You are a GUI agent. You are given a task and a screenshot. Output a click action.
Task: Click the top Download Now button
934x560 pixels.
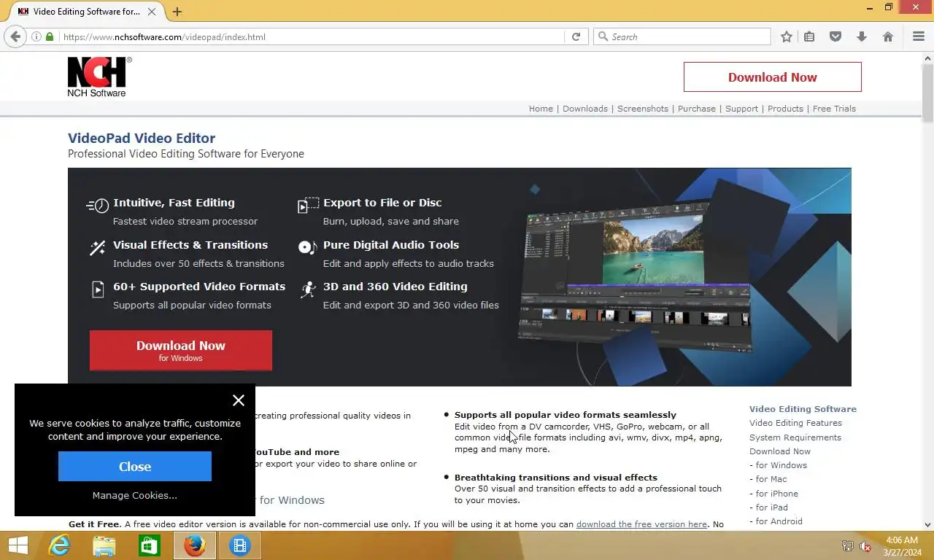pos(773,77)
